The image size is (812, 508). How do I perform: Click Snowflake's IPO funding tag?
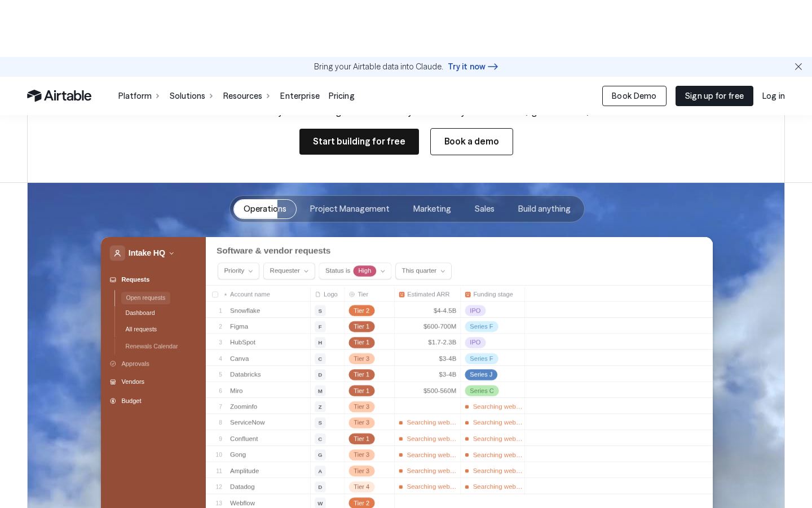[475, 311]
